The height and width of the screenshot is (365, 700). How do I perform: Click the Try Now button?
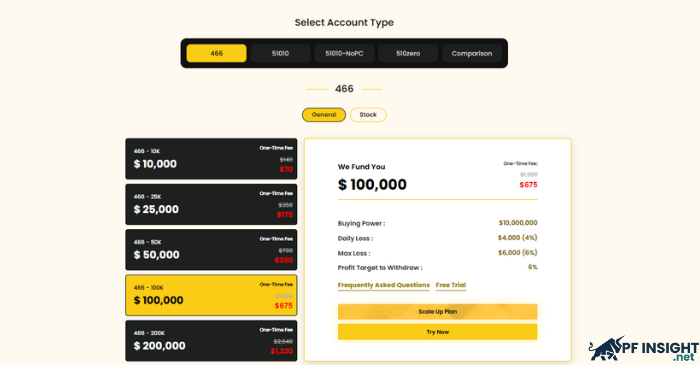point(438,332)
